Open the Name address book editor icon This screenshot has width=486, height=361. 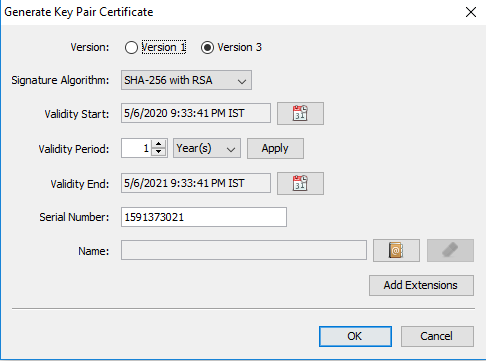tap(396, 250)
